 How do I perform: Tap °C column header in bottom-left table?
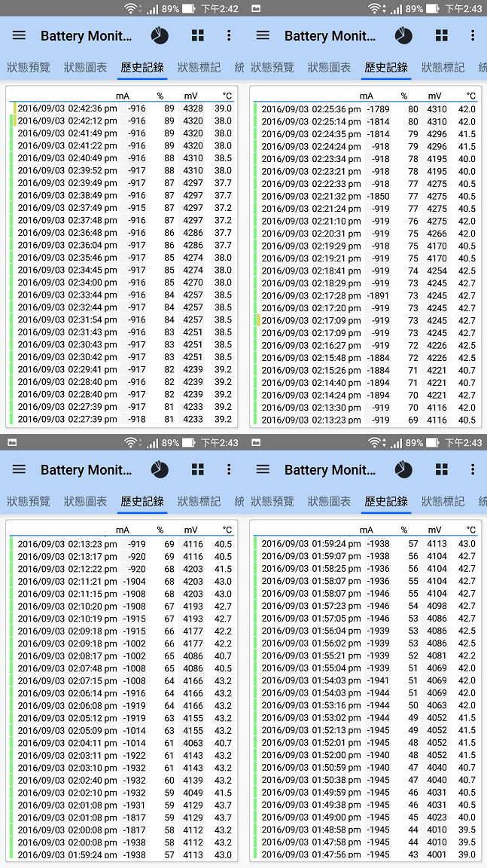[227, 530]
